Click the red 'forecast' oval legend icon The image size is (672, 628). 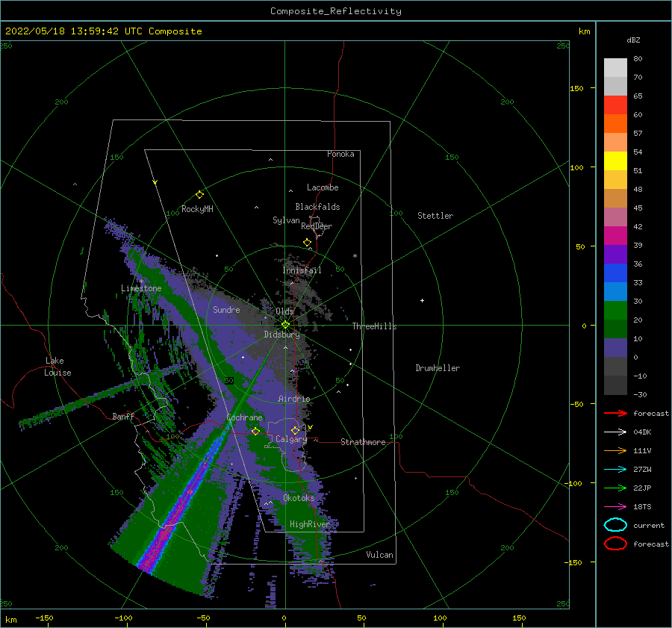coord(615,544)
